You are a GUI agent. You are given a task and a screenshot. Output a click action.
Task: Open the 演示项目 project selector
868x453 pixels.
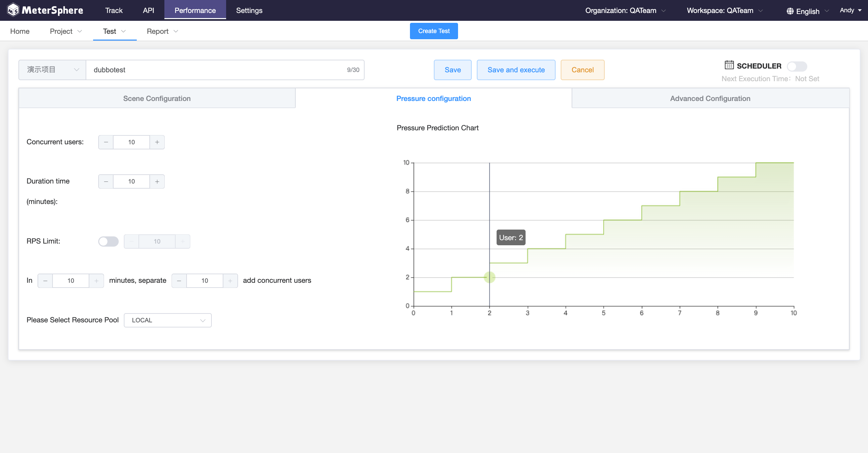(x=52, y=70)
